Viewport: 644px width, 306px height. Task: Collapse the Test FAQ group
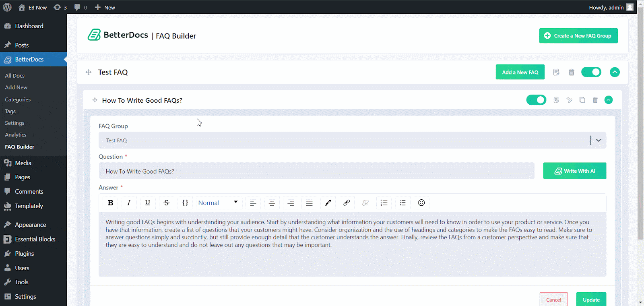(x=615, y=72)
